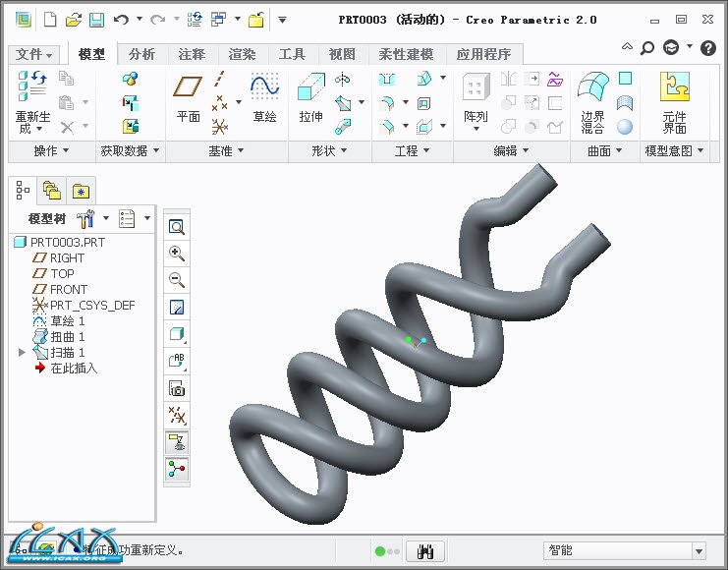Open model tree settings hammer icon
Screen dimensions: 728x570
point(85,218)
